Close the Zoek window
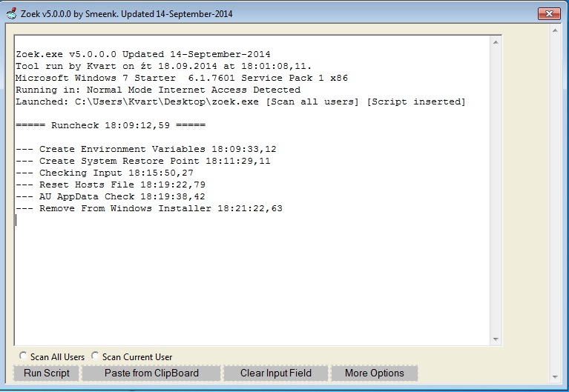 549,14
